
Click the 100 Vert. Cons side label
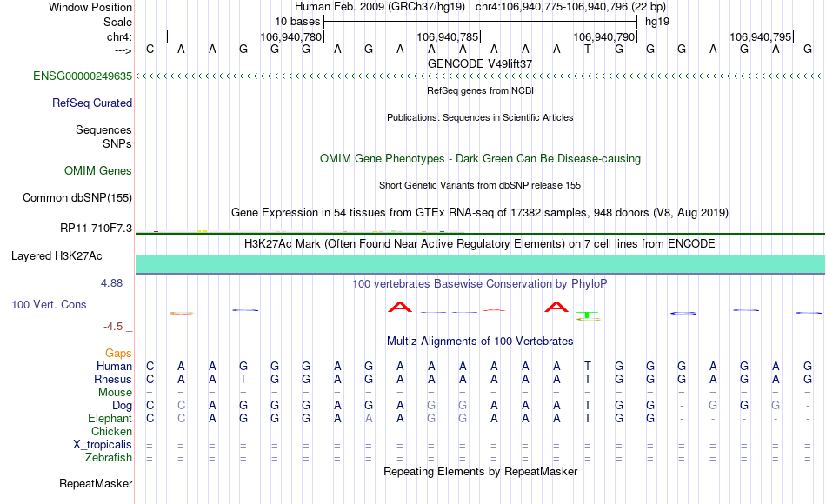point(49,304)
